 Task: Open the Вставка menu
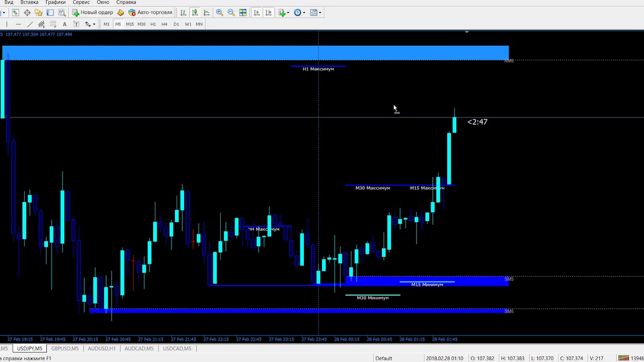pos(29,3)
